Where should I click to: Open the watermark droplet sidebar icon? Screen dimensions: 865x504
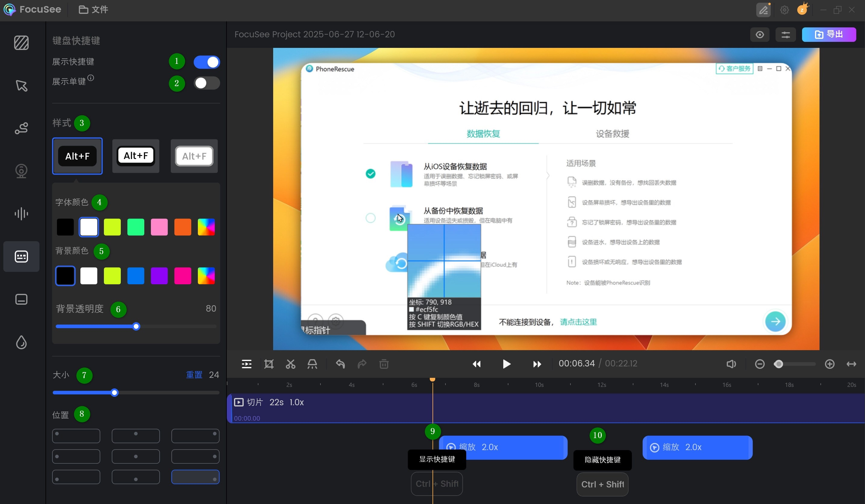[x=21, y=342]
